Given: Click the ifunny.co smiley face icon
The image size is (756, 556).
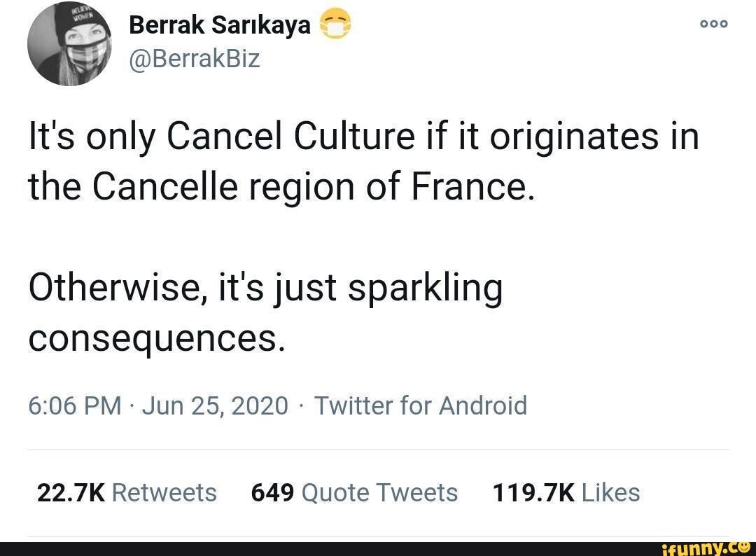Looking at the screenshot, I should click(x=745, y=548).
